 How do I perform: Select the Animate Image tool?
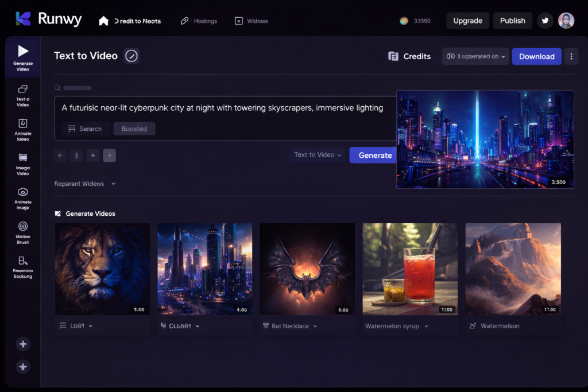pyautogui.click(x=22, y=198)
